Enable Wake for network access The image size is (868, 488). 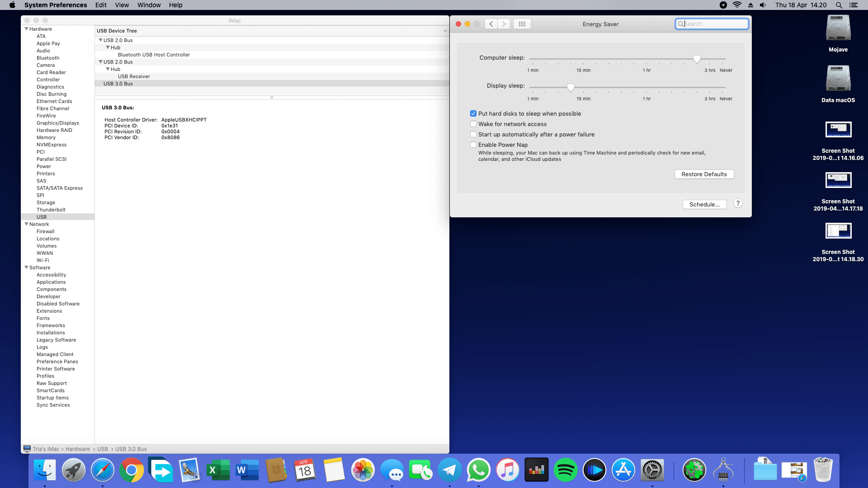pyautogui.click(x=473, y=124)
